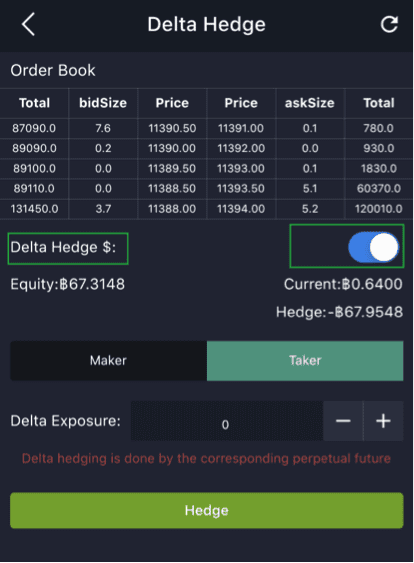414x563 pixels.
Task: Select ask price 11394.00 cell
Action: [241, 209]
